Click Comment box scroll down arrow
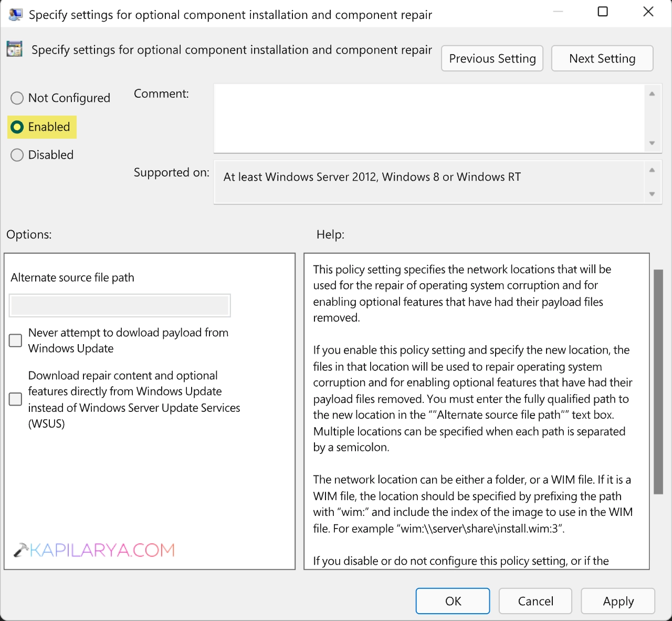The width and height of the screenshot is (672, 621). pos(652,143)
